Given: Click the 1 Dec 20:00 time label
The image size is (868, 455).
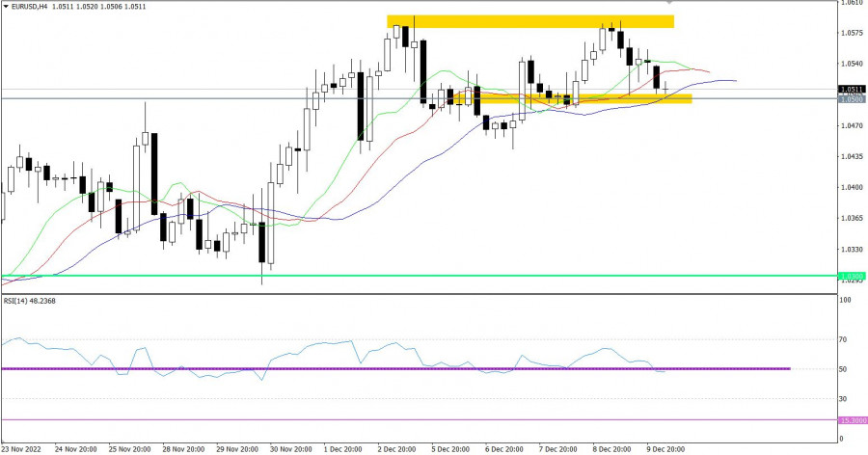Looking at the screenshot, I should click(345, 448).
